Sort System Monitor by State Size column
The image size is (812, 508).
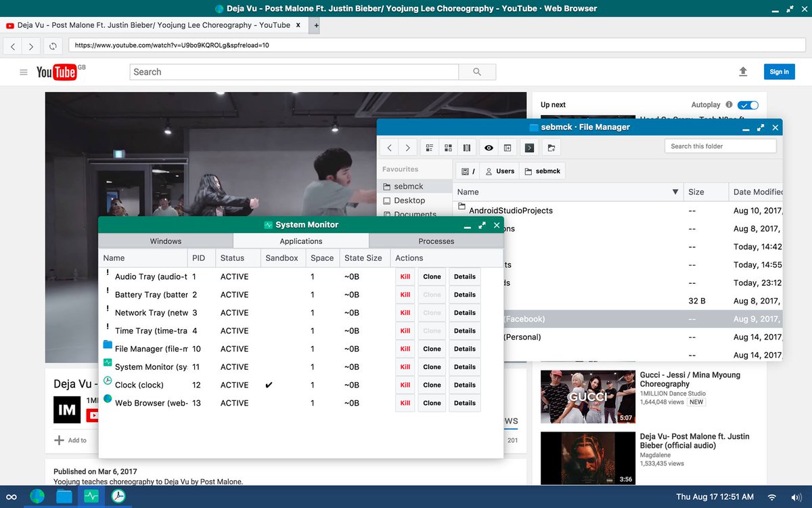[x=365, y=258]
